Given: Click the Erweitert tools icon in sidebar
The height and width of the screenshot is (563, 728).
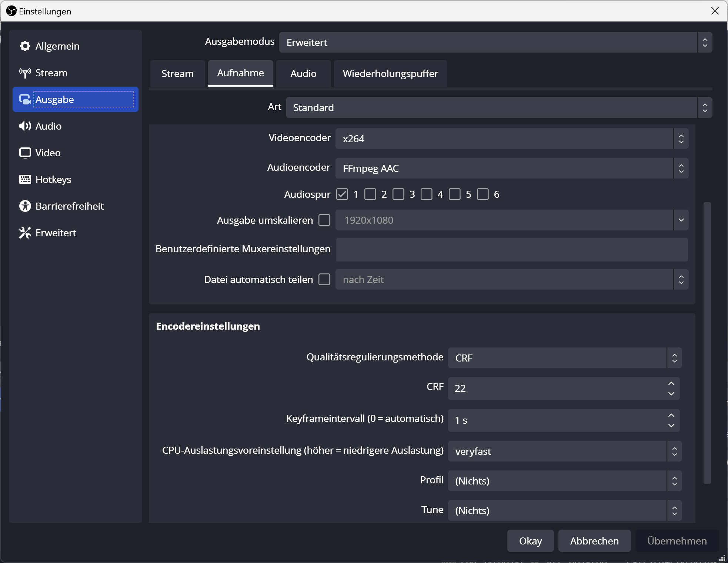Looking at the screenshot, I should pyautogui.click(x=25, y=233).
